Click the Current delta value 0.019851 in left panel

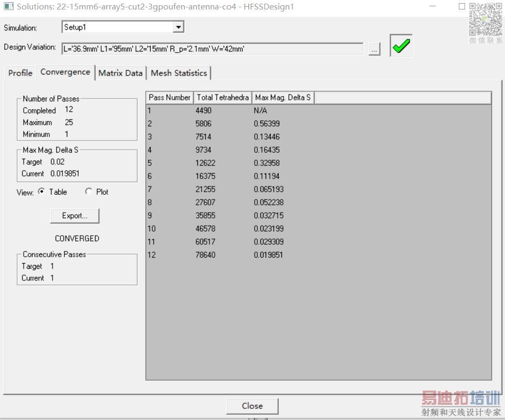[65, 174]
